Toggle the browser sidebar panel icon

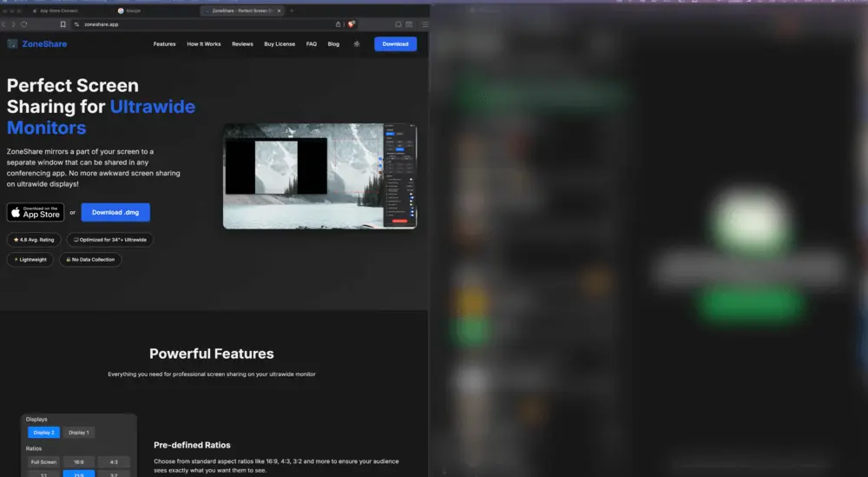(x=409, y=24)
